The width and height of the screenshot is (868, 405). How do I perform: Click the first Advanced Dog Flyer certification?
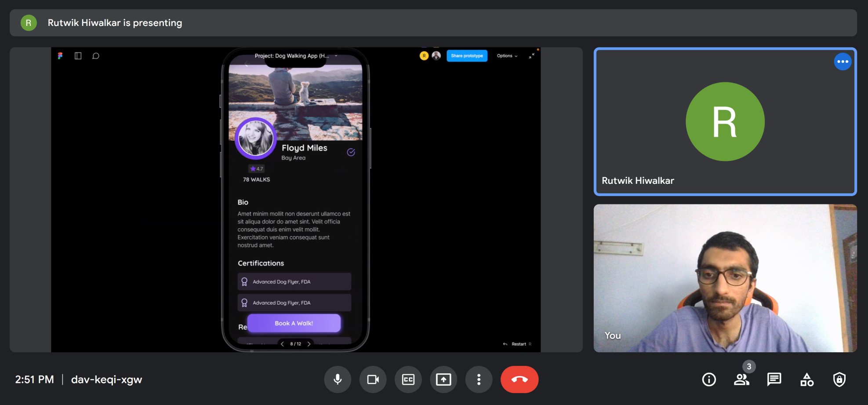click(x=294, y=282)
